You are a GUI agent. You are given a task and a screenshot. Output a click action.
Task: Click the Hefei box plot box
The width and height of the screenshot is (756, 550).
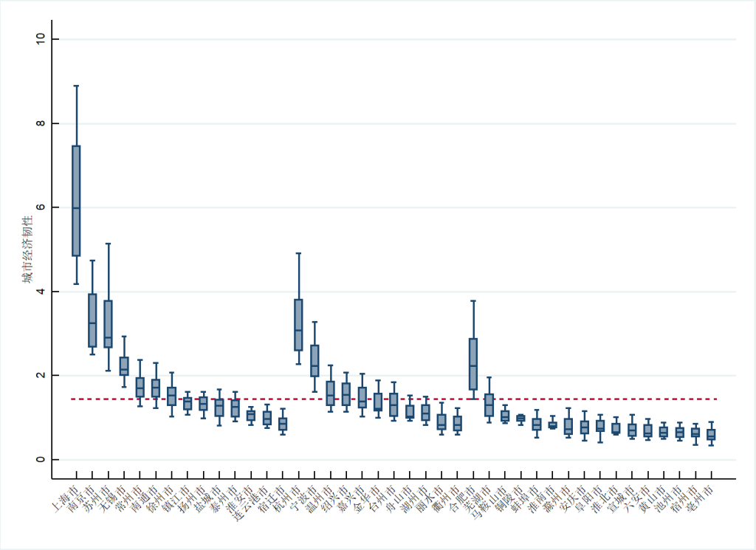click(473, 364)
